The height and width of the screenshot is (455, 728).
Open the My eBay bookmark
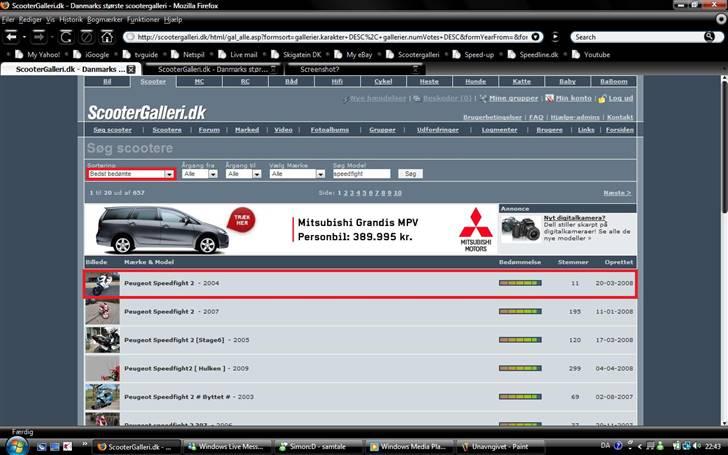coord(354,54)
